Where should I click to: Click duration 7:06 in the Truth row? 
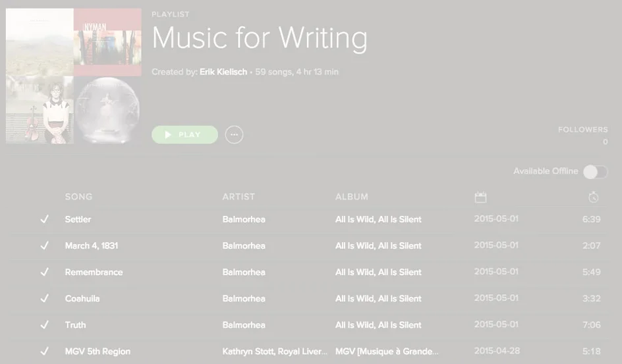[591, 325]
